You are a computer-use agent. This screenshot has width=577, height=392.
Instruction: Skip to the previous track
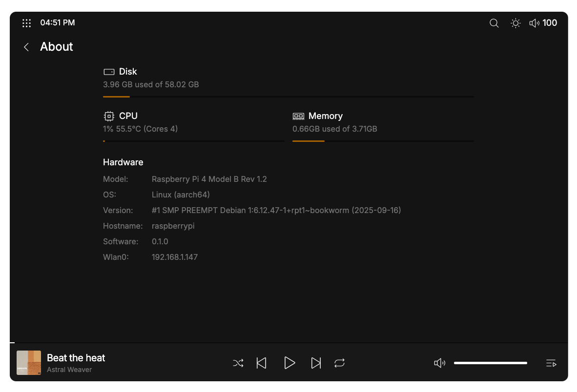pos(262,363)
